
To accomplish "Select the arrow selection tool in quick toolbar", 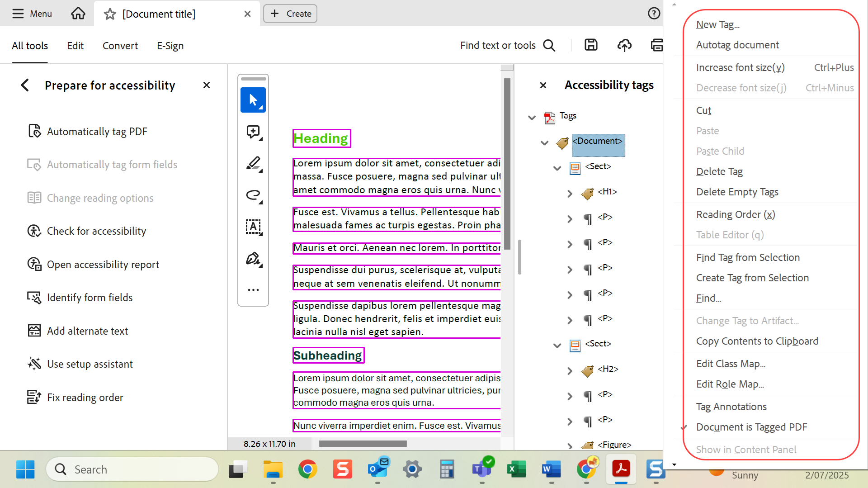I will click(x=253, y=100).
